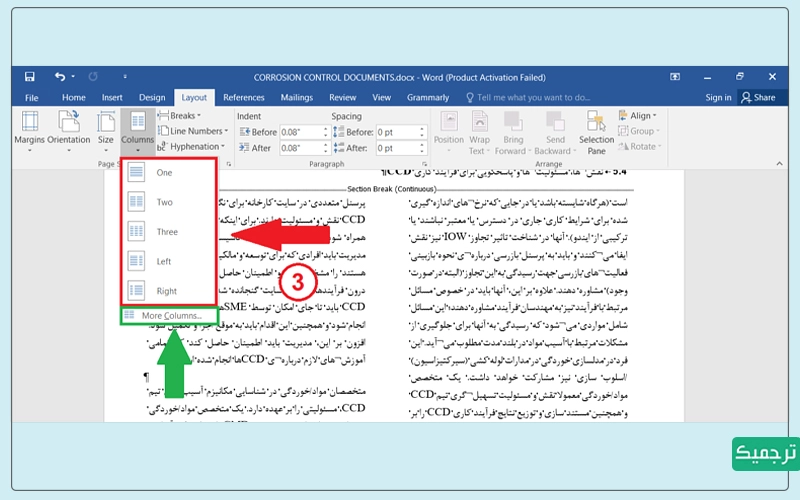Switch to the Insert tab
Screen dimensions: 800x500
click(x=112, y=97)
